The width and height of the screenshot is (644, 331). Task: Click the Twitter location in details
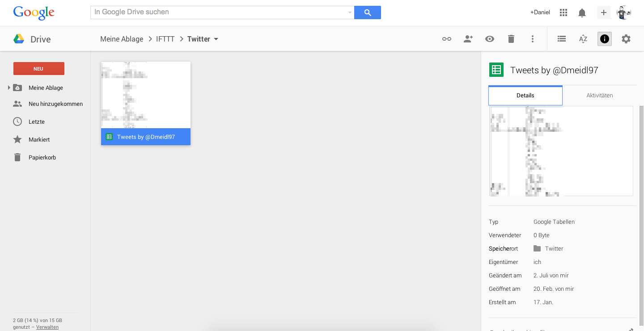pos(554,248)
